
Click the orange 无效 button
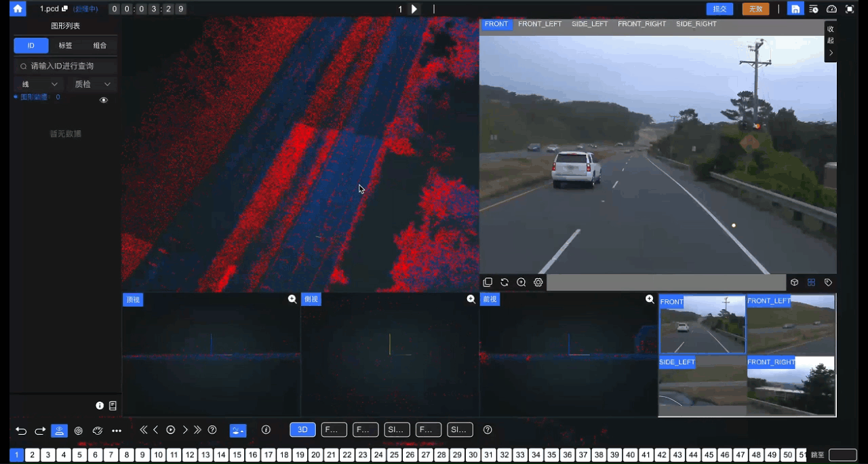(755, 9)
